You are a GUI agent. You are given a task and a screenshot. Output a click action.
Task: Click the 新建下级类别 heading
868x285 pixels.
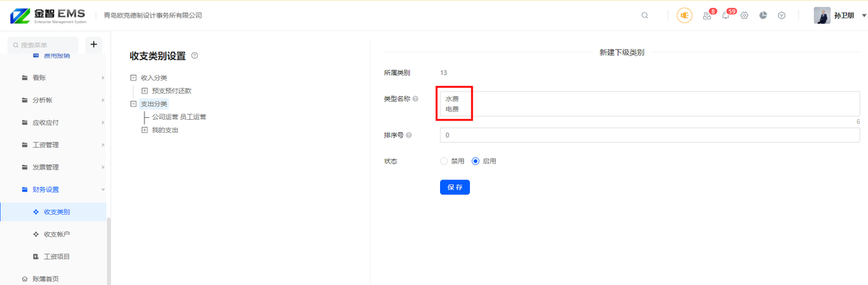(622, 52)
